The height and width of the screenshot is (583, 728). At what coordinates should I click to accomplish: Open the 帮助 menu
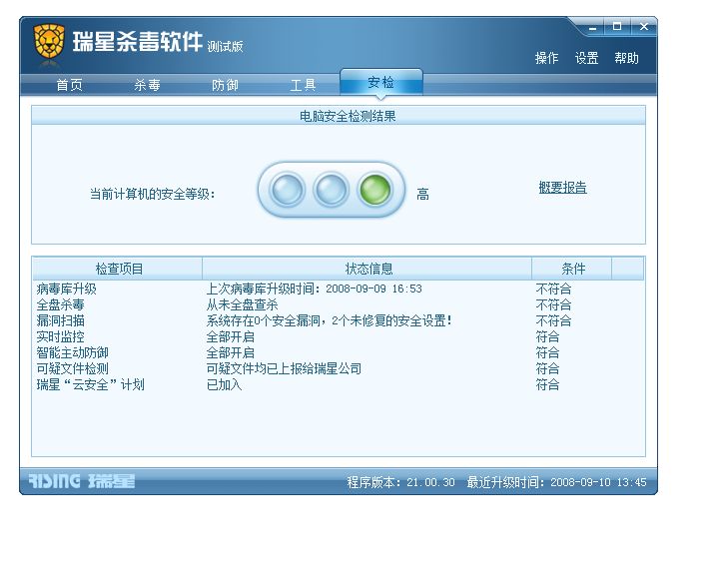tap(626, 58)
